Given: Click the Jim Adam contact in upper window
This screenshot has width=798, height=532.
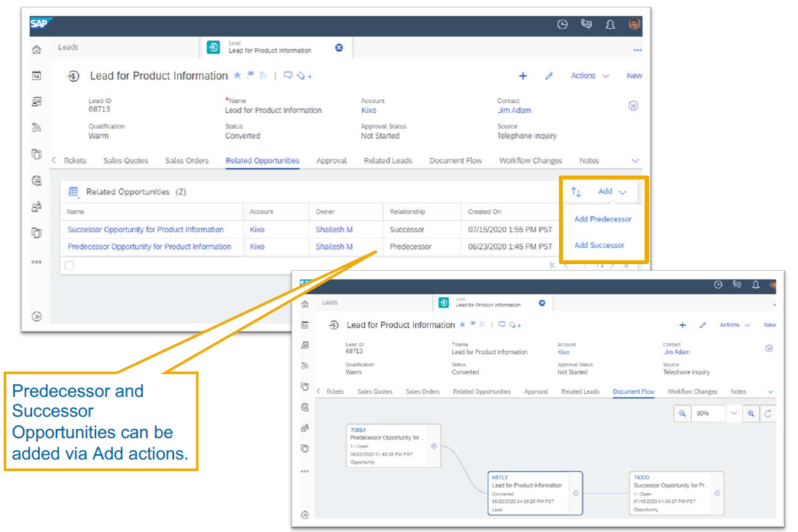Looking at the screenshot, I should [x=514, y=111].
